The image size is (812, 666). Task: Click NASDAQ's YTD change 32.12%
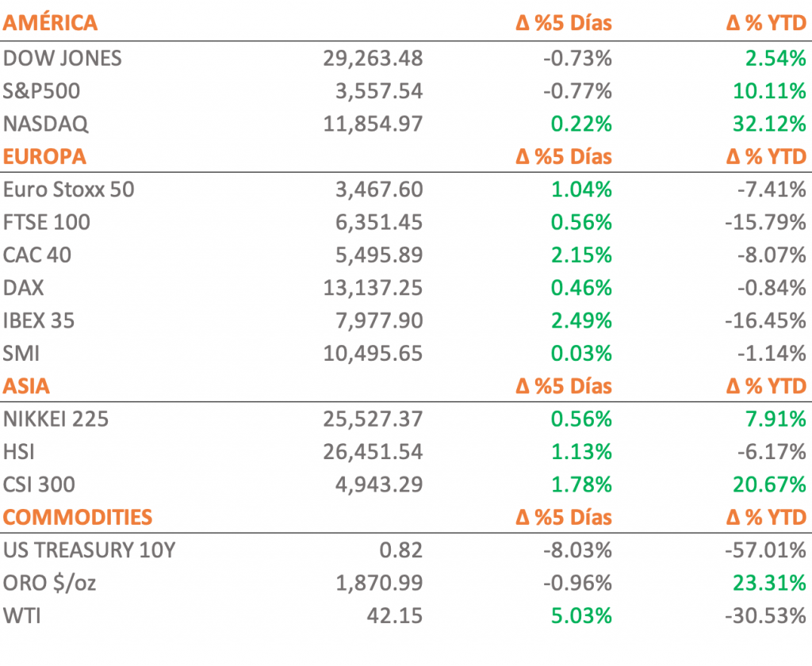(768, 124)
